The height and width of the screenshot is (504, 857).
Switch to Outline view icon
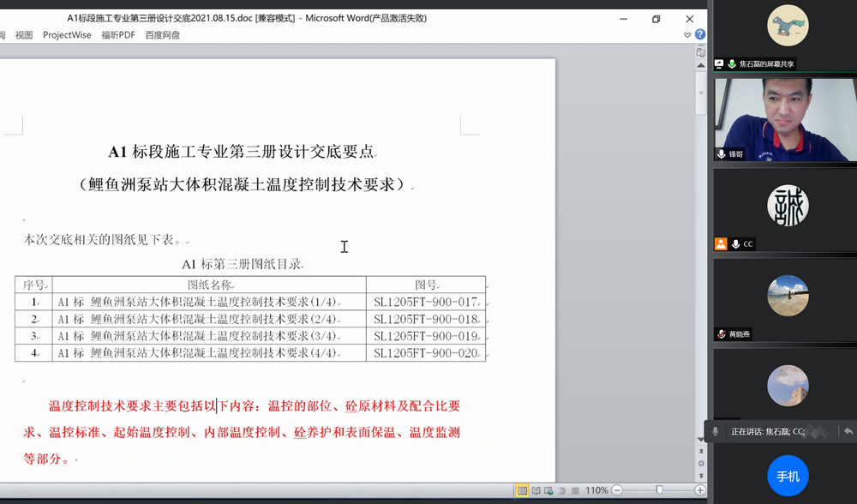(562, 490)
